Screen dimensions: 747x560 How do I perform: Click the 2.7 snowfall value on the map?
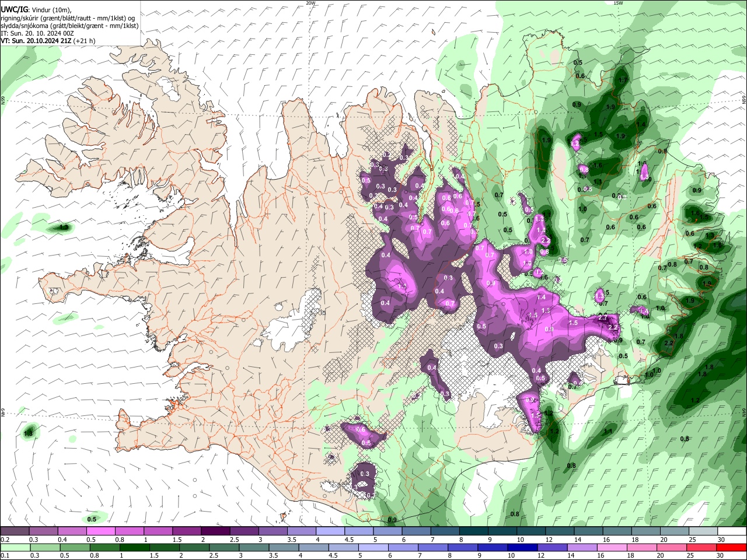[603, 318]
